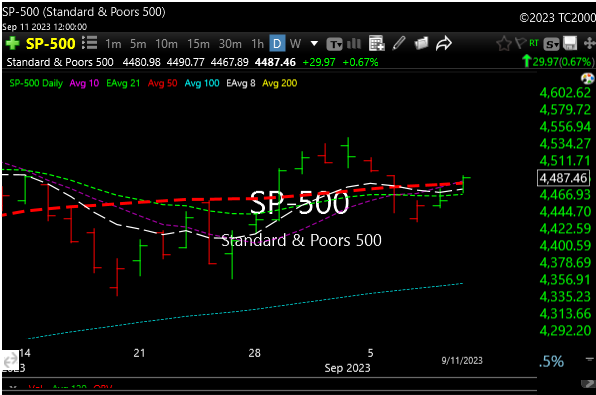Switch to 10m timeframe

coord(166,44)
